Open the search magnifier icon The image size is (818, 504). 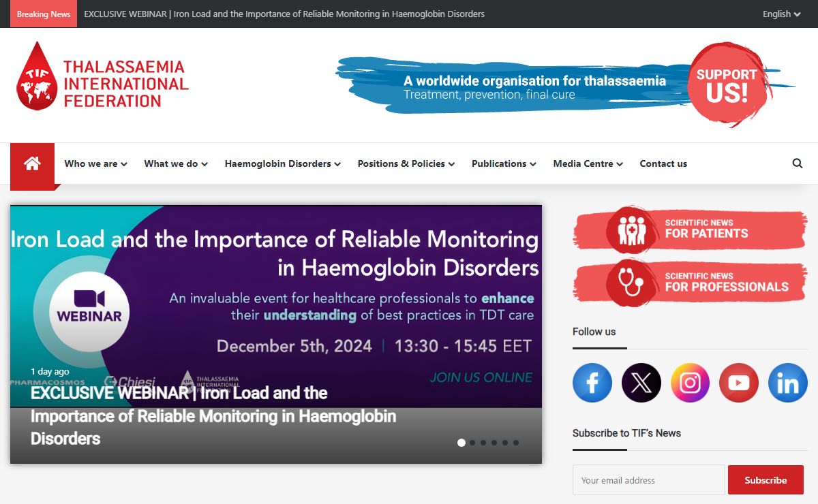click(798, 163)
